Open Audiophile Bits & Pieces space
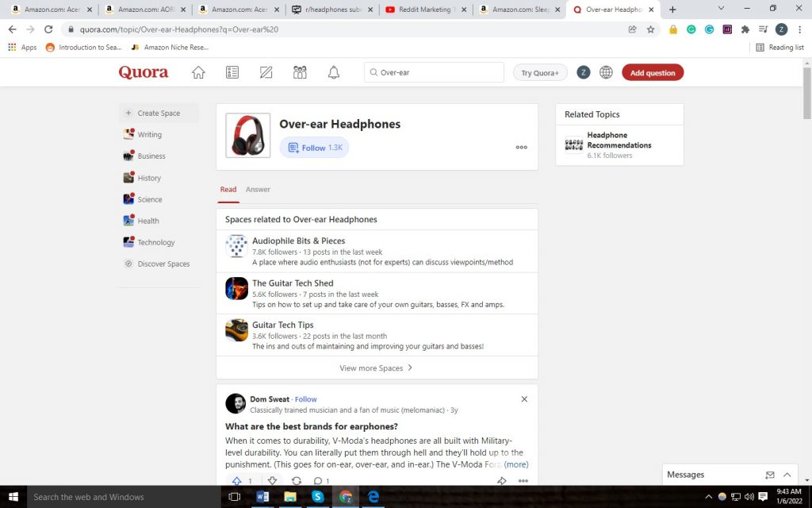This screenshot has width=812, height=508. (x=298, y=241)
